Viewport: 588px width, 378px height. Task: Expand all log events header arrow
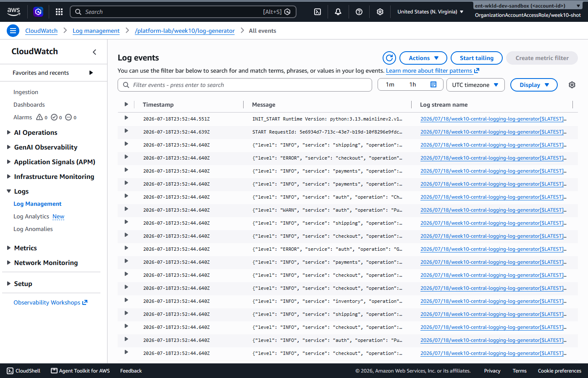pyautogui.click(x=126, y=104)
